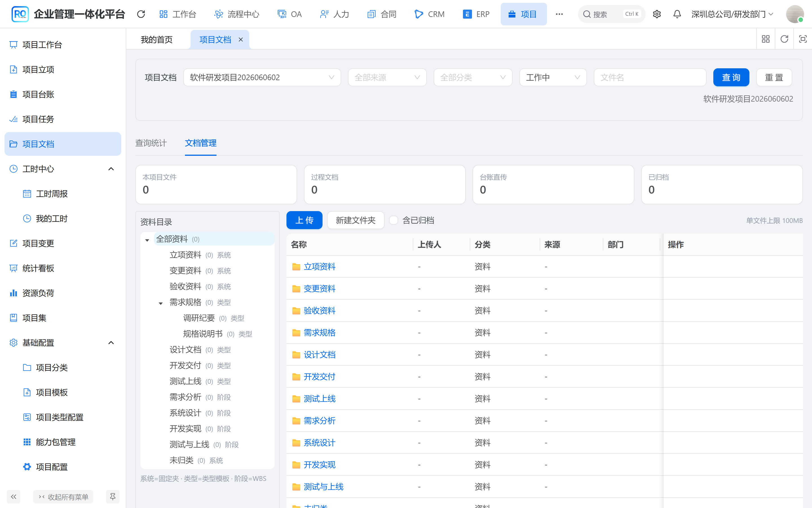812x508 pixels.
Task: Open 工时周报 in the sidebar
Action: pyautogui.click(x=63, y=194)
